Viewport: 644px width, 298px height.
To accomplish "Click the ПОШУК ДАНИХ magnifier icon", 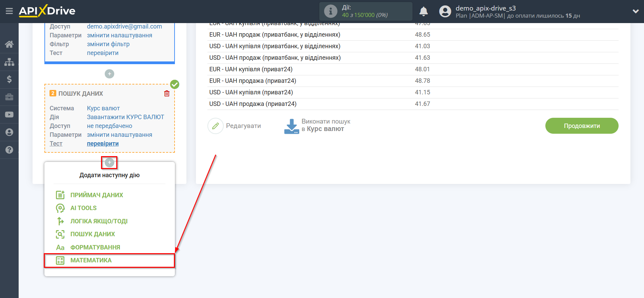I will 60,234.
